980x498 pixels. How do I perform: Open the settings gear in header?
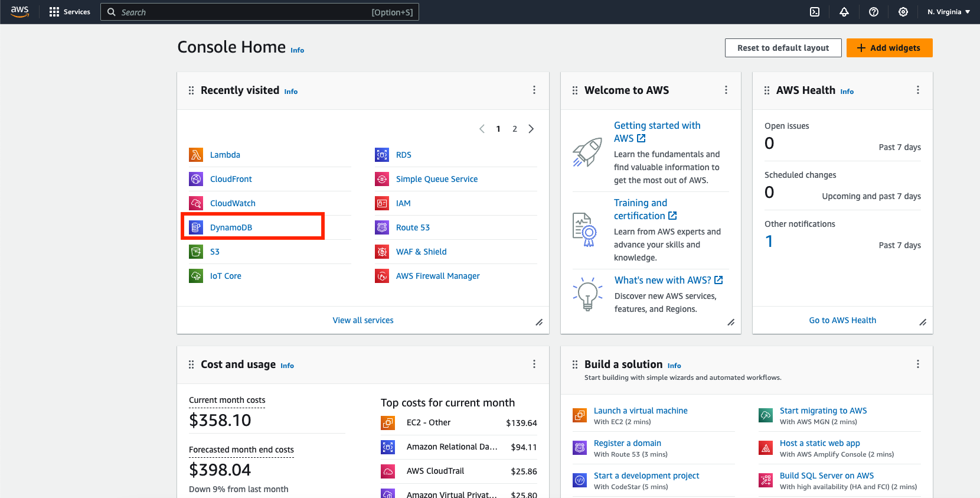(x=903, y=12)
